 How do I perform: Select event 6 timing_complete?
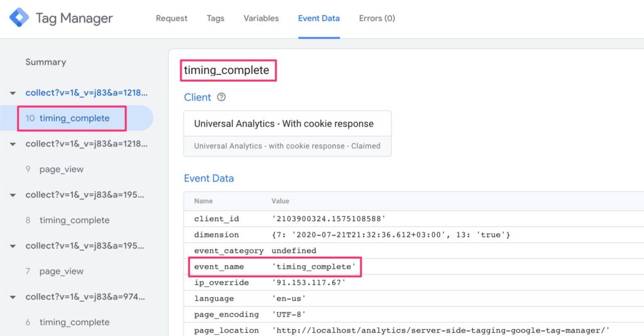74,322
